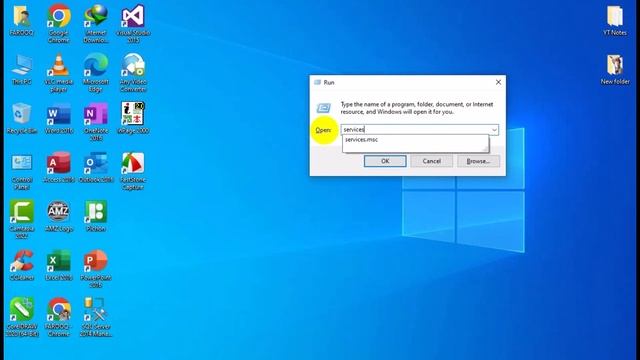Screen dimensions: 640x360
Task: Select the green Pichon shortcut icon
Action: point(96,216)
